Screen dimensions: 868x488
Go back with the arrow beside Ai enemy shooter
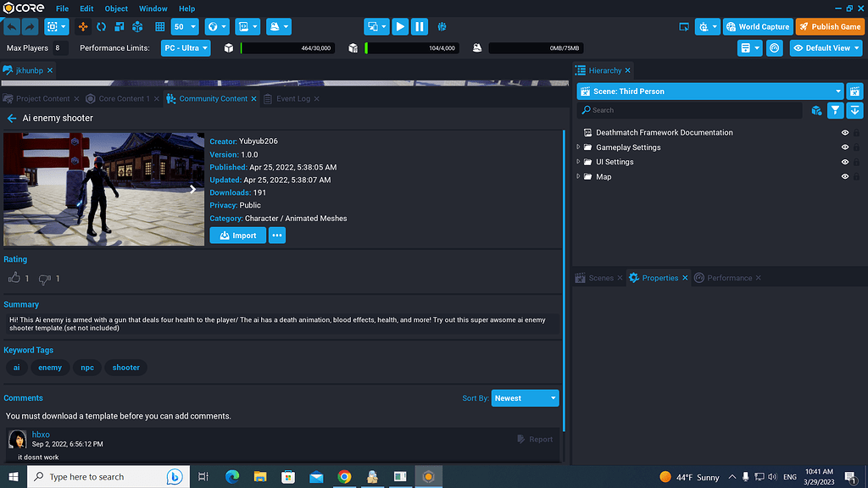(x=12, y=119)
